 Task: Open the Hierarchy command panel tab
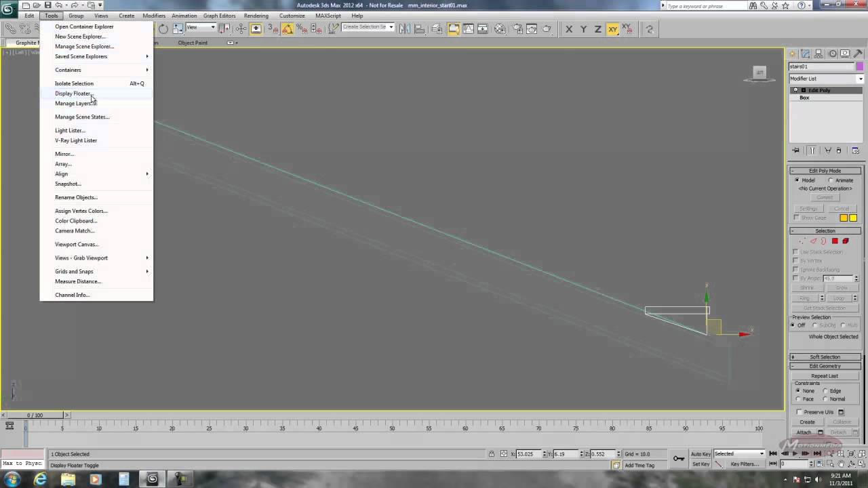pyautogui.click(x=818, y=54)
